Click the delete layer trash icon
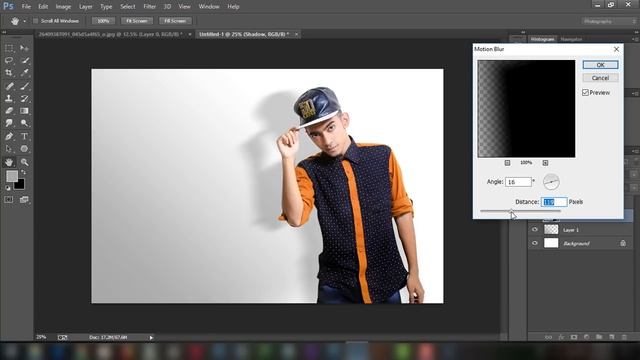This screenshot has width=640, height=360. pyautogui.click(x=624, y=337)
